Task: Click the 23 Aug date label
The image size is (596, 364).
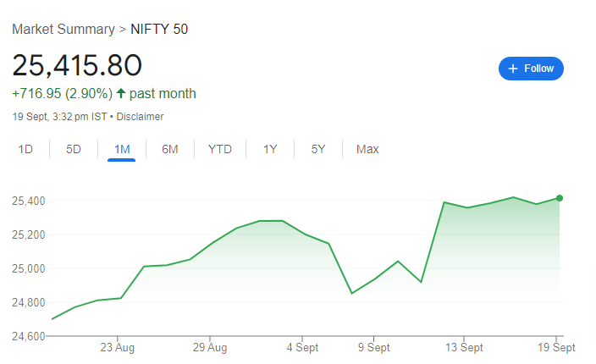Action: click(118, 347)
